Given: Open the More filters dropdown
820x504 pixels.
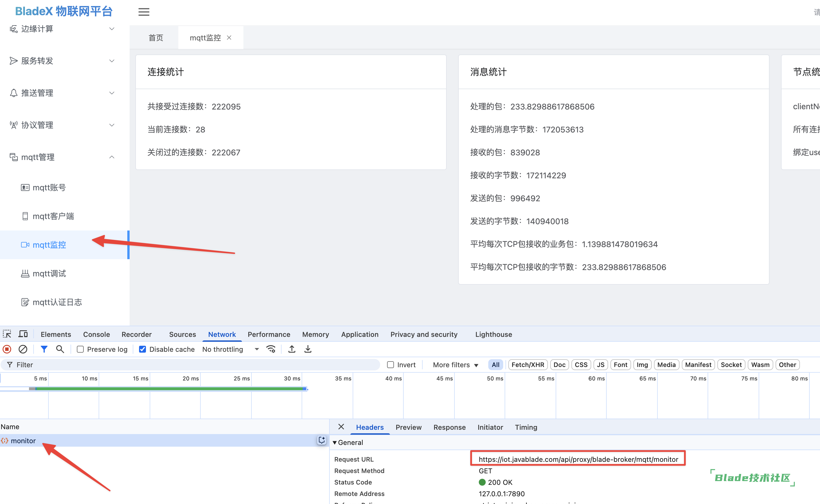Looking at the screenshot, I should [x=455, y=365].
